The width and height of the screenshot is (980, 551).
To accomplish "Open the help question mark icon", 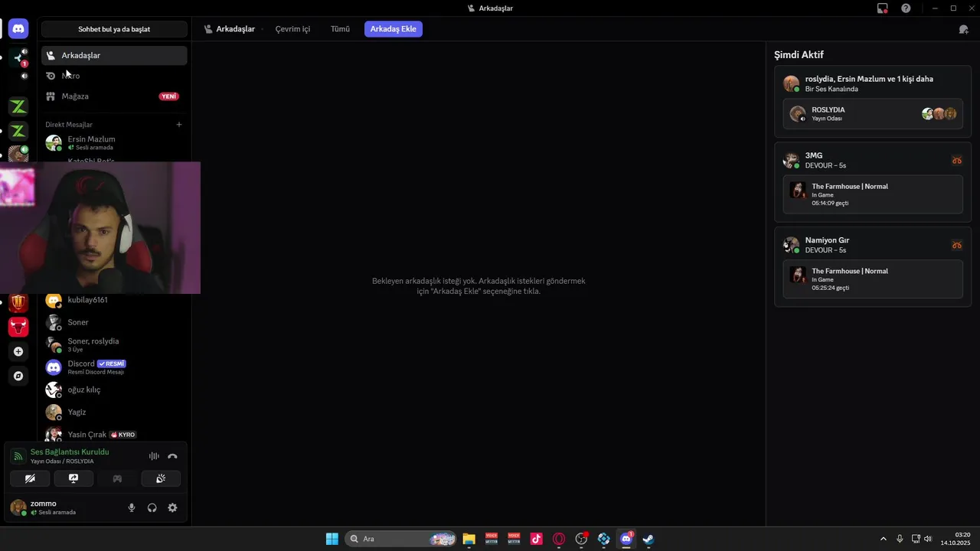I will (906, 8).
